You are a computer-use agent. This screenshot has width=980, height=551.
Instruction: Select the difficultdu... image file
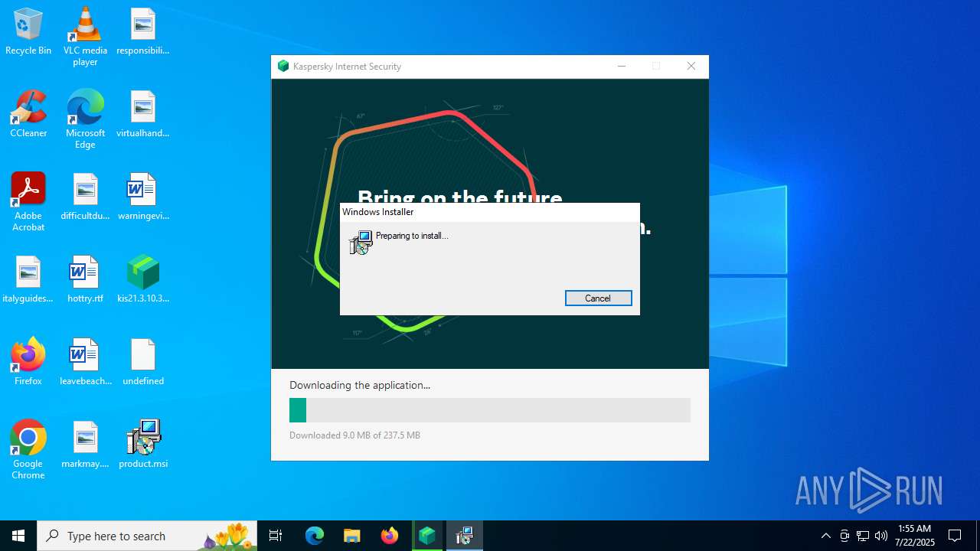tap(85, 197)
